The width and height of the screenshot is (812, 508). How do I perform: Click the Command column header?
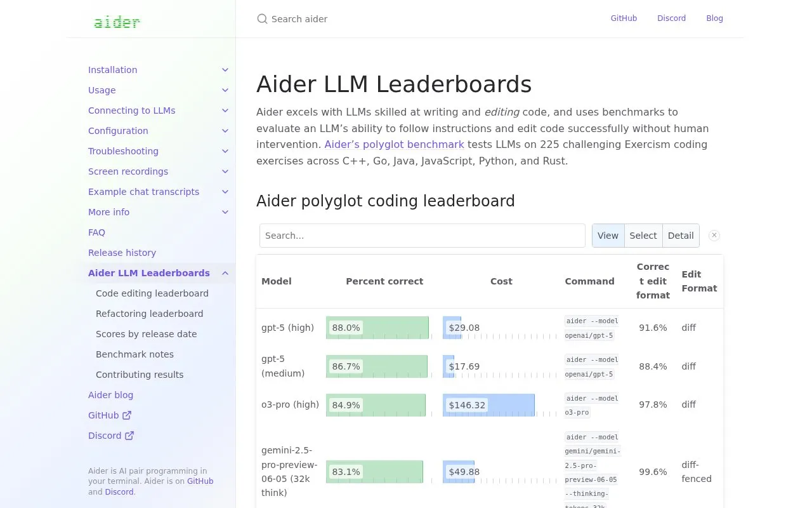590,281
